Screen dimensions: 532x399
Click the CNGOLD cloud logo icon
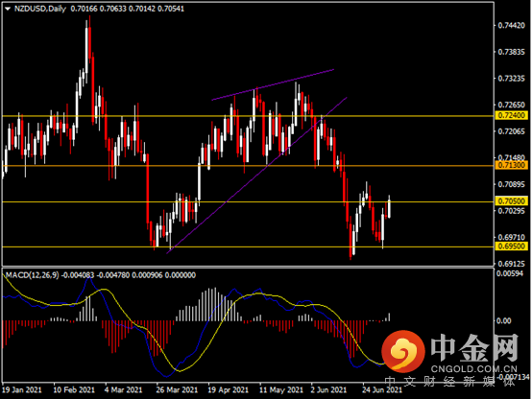pos(403,350)
